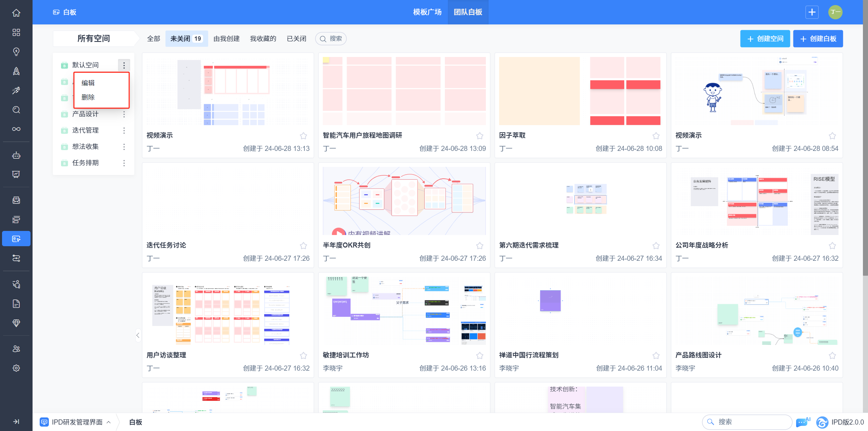Favorite the 产品路线图设计 whiteboard star
The width and height of the screenshot is (868, 431).
(x=832, y=355)
